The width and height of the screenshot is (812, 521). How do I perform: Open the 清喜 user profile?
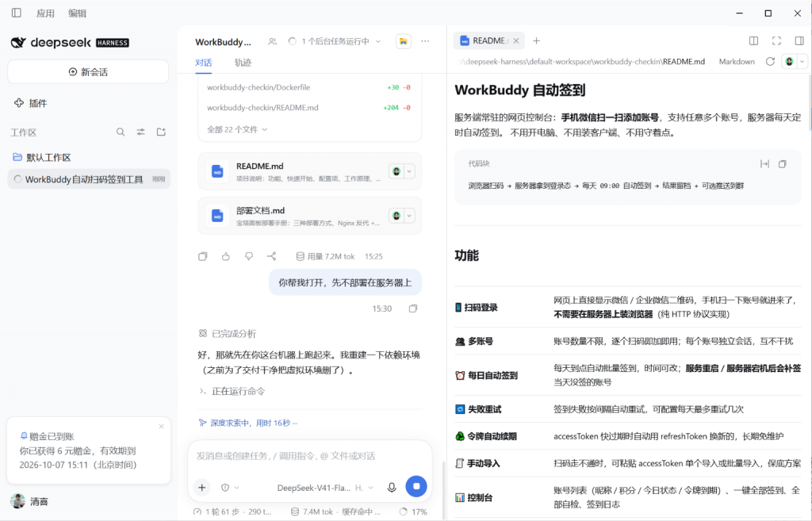coord(29,501)
